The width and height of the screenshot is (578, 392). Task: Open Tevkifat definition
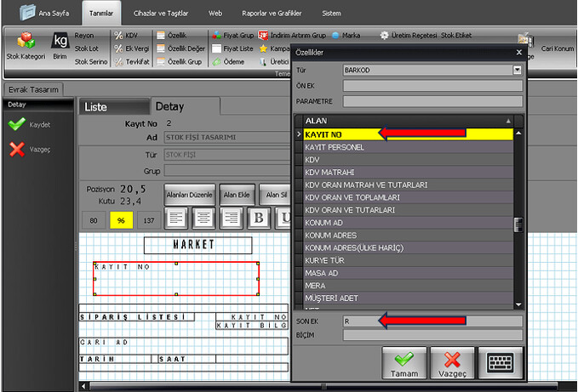click(132, 62)
